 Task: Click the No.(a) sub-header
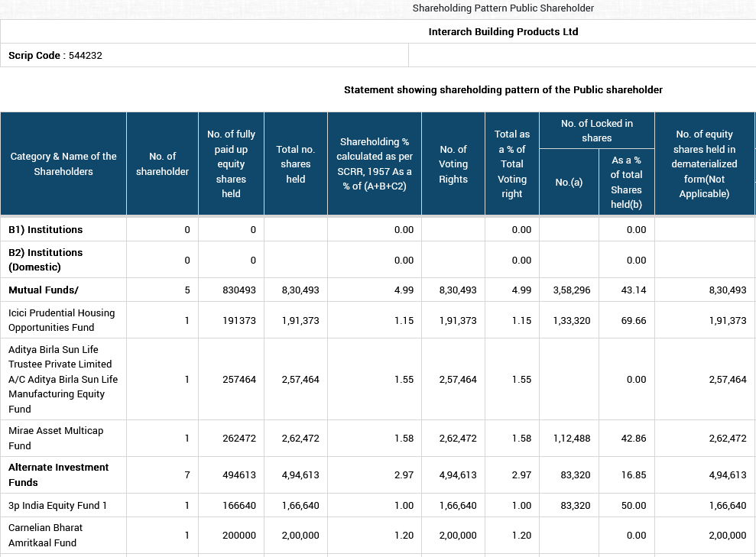tap(569, 182)
